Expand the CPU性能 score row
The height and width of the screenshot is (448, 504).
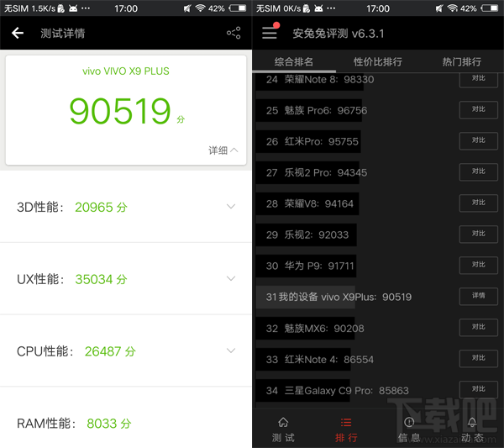231,350
